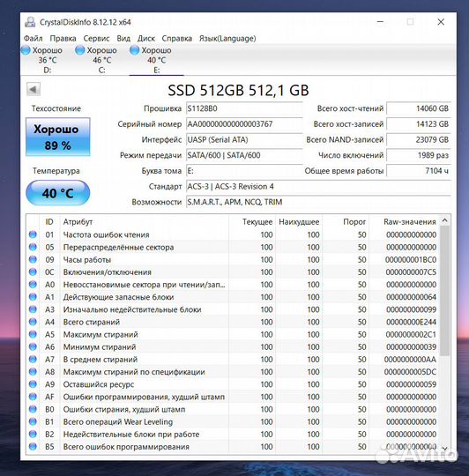Click attribute name Всего стираний
469x476 pixels.
pyautogui.click(x=92, y=322)
